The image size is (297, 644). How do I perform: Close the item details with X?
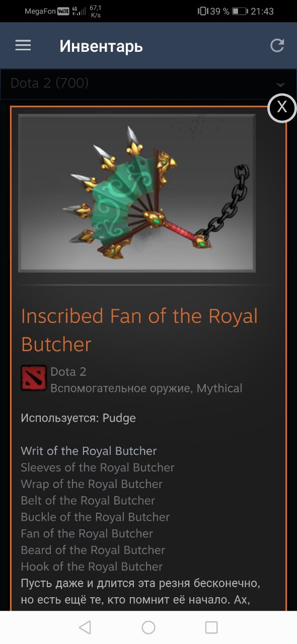click(x=282, y=107)
